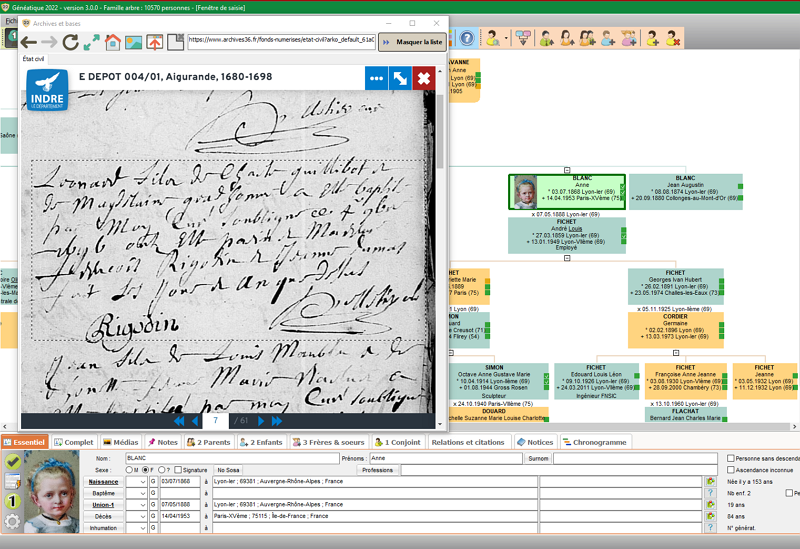Click the upload window icon with red arrow

155,42
